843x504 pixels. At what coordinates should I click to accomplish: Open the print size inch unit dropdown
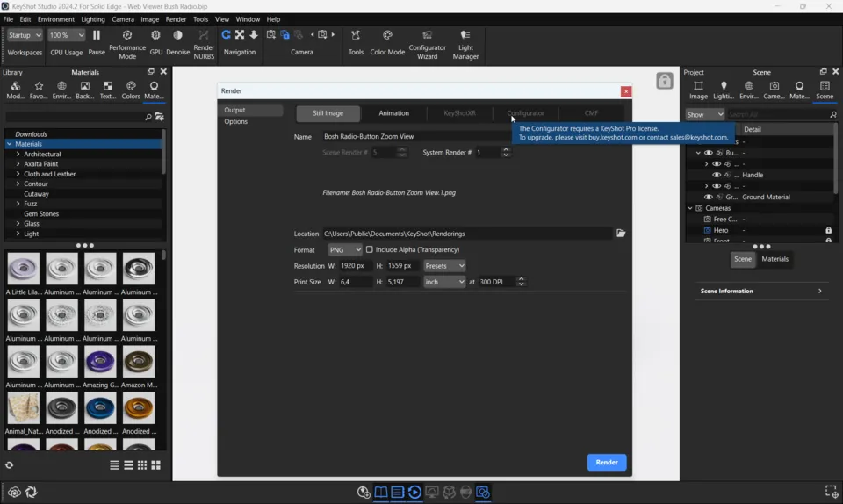(x=444, y=282)
